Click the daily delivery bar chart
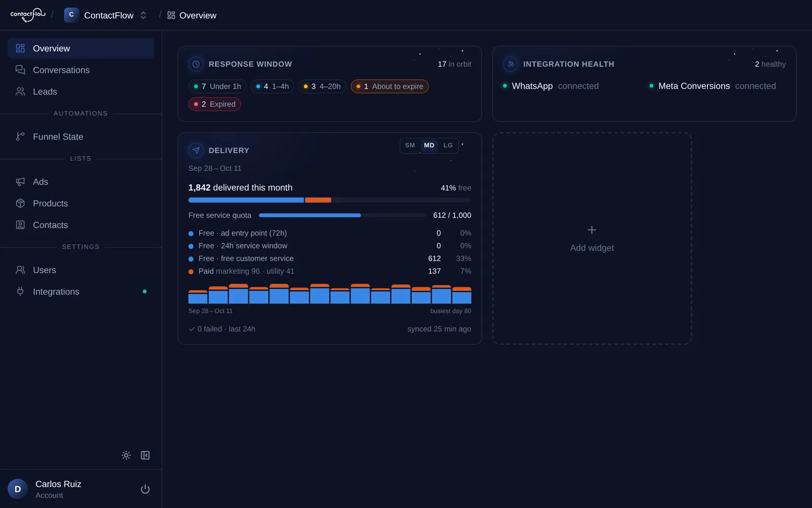Image resolution: width=812 pixels, height=508 pixels. pyautogui.click(x=330, y=294)
